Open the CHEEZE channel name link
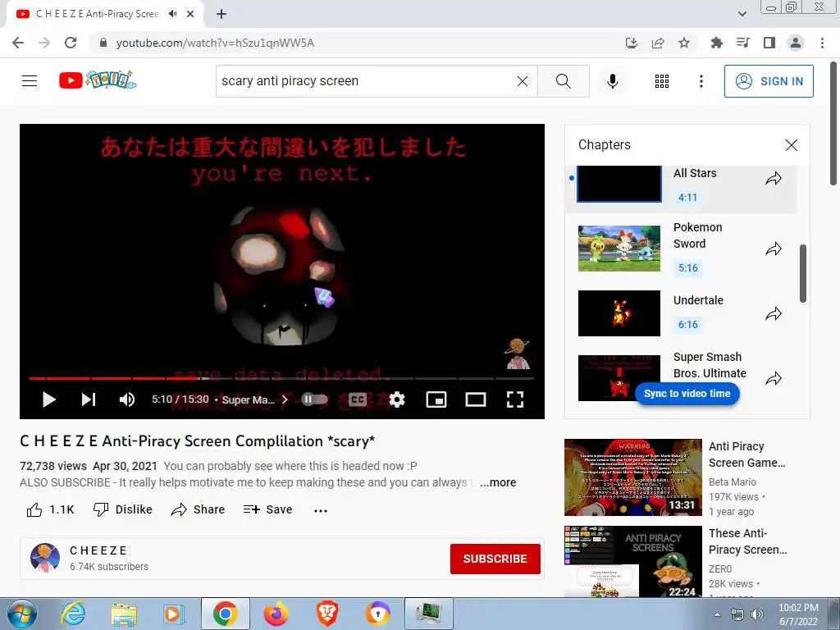The height and width of the screenshot is (630, 840). coord(98,550)
